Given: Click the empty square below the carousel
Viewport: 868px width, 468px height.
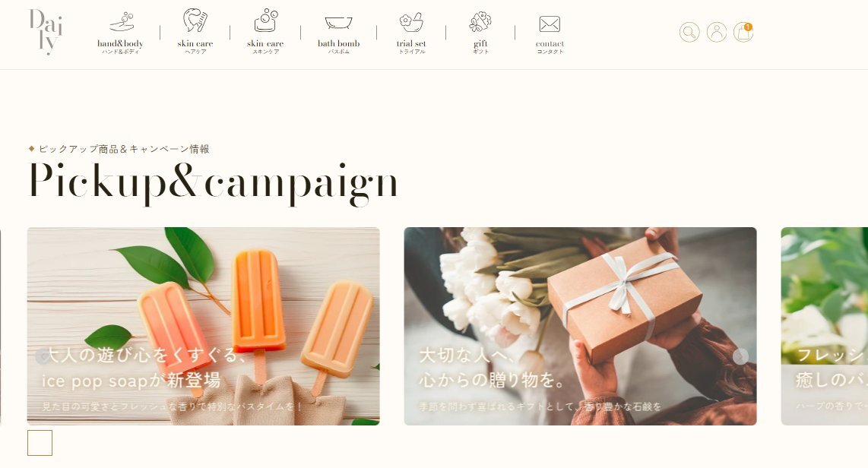Looking at the screenshot, I should [40, 443].
